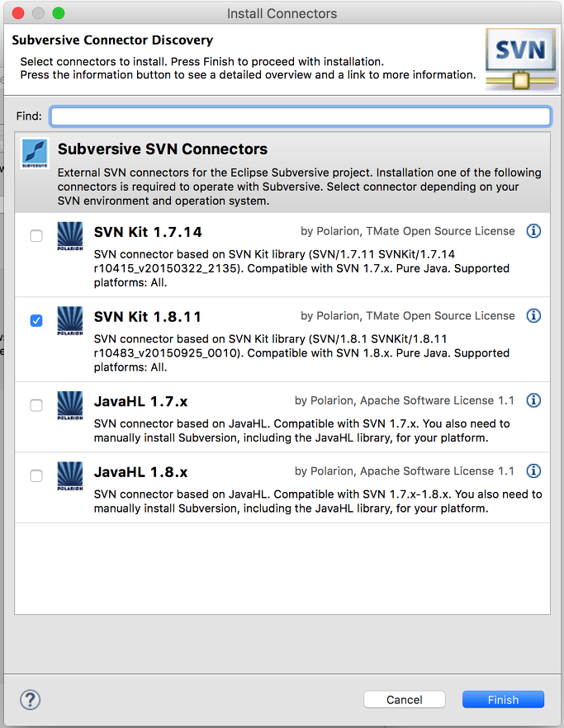Open info for SVN Kit 1.7.14 connector
Image resolution: width=564 pixels, height=728 pixels.
[x=533, y=231]
